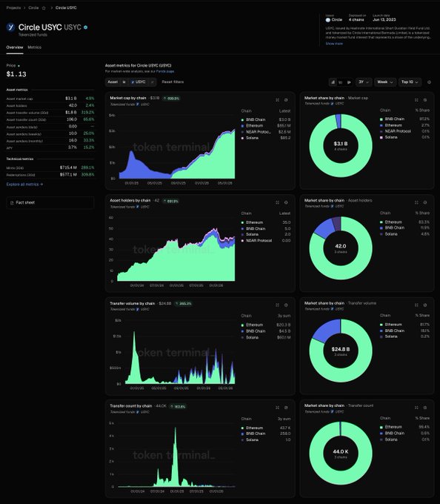Open the Funds page link

(x=165, y=71)
